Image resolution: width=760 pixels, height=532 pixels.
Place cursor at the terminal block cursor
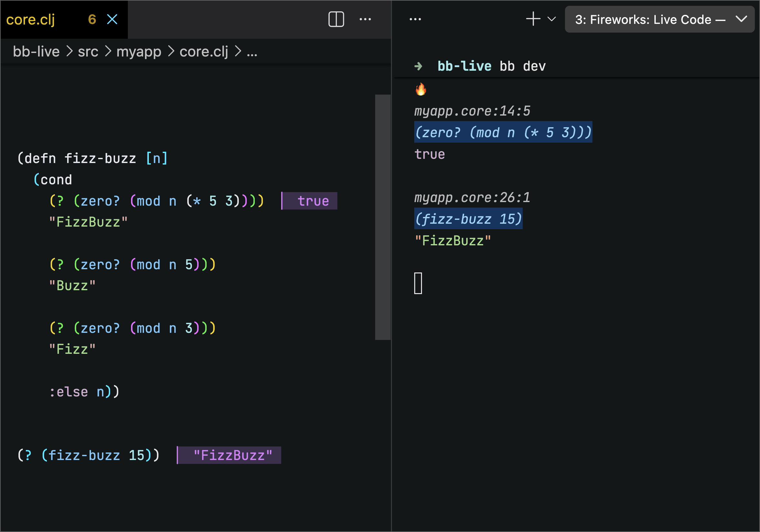pyautogui.click(x=418, y=283)
